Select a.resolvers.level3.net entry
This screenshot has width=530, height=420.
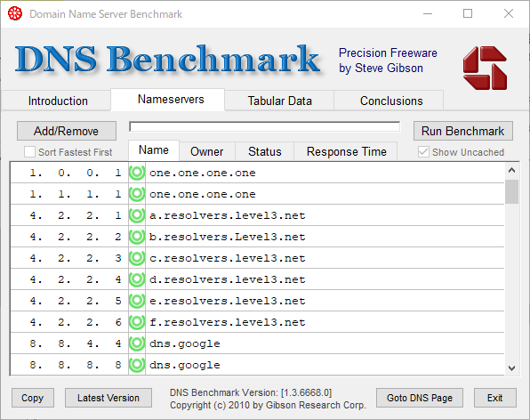(228, 215)
